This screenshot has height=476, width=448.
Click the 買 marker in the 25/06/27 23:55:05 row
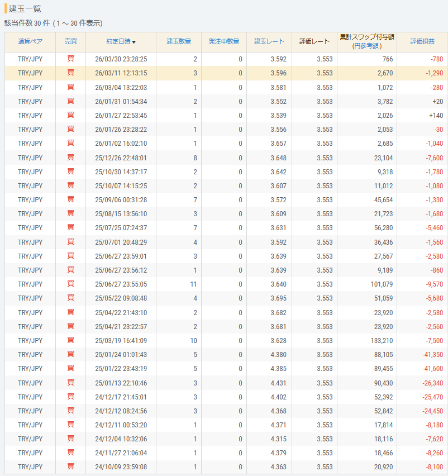(x=70, y=284)
